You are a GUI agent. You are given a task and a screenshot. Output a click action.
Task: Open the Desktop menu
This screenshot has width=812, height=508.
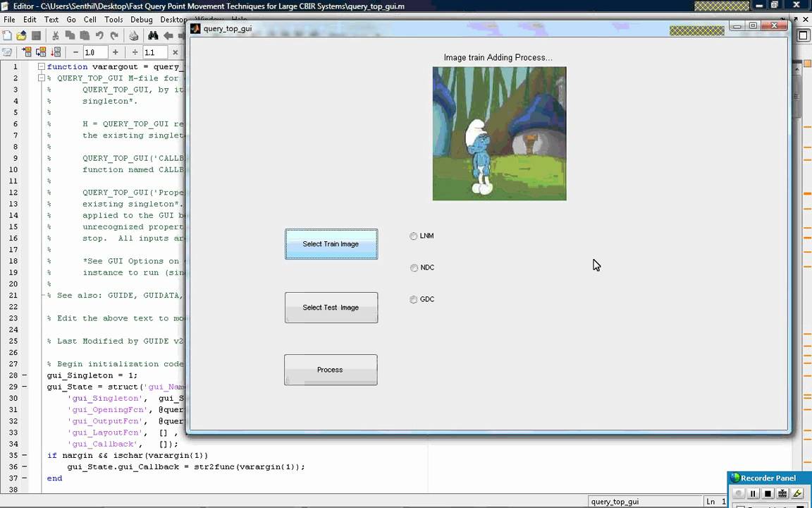pyautogui.click(x=173, y=19)
